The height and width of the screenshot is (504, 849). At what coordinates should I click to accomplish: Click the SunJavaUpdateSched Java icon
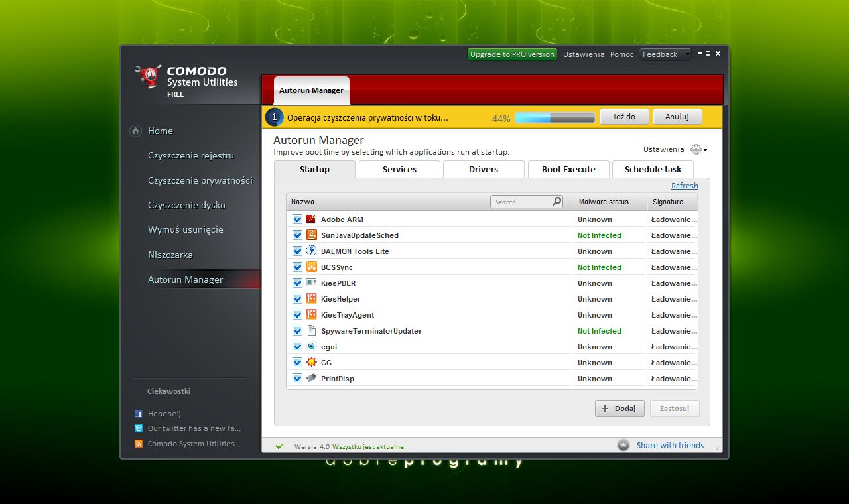(x=312, y=235)
